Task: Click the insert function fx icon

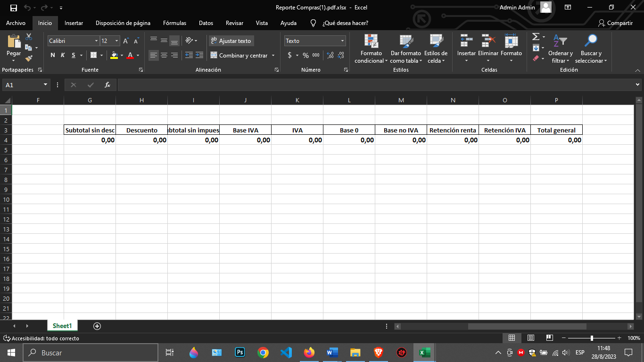Action: click(107, 85)
